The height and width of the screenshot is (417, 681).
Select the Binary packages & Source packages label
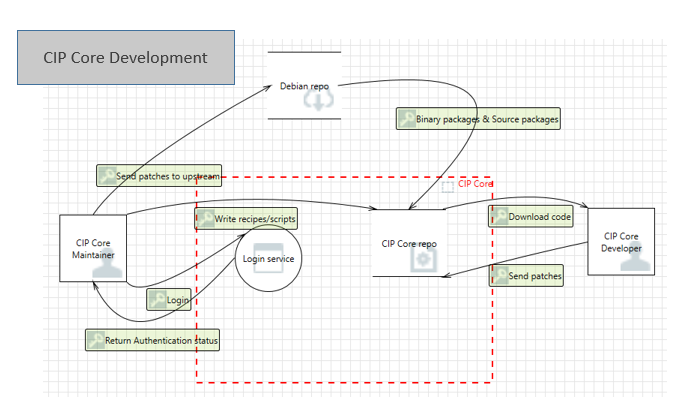478,119
